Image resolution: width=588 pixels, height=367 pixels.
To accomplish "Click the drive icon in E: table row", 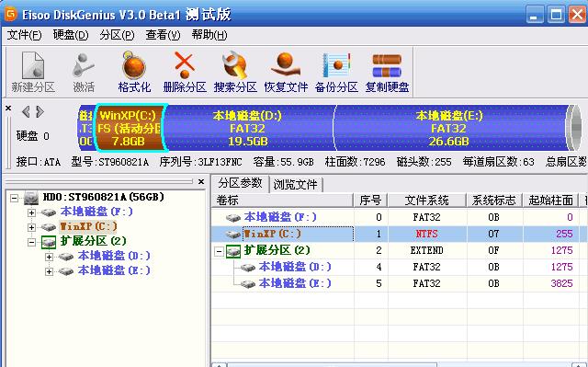I will [x=248, y=283].
